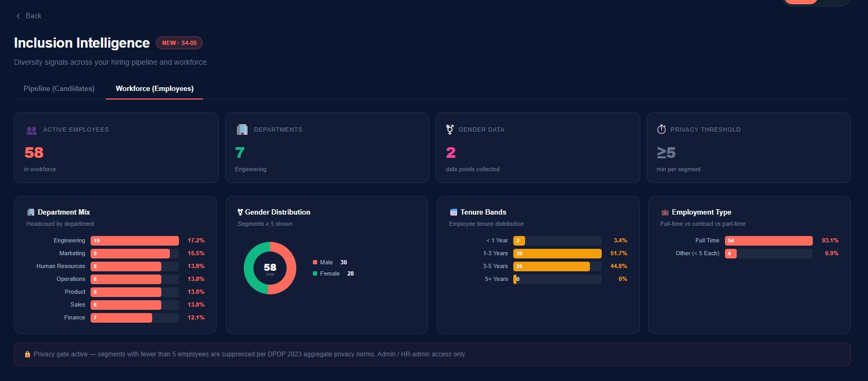Click the 'Headcount by department' subtitle
This screenshot has height=381, width=868.
coord(60,224)
